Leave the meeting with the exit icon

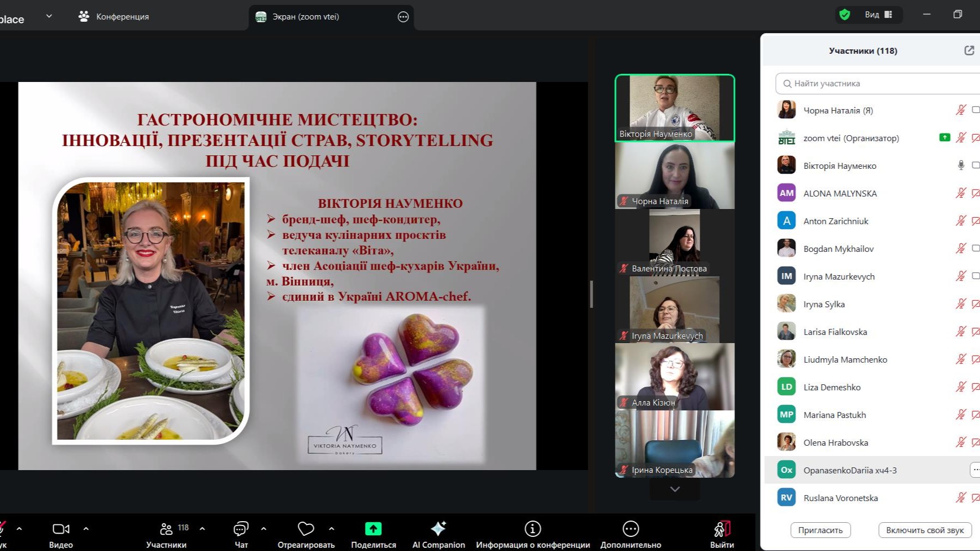pos(721,529)
